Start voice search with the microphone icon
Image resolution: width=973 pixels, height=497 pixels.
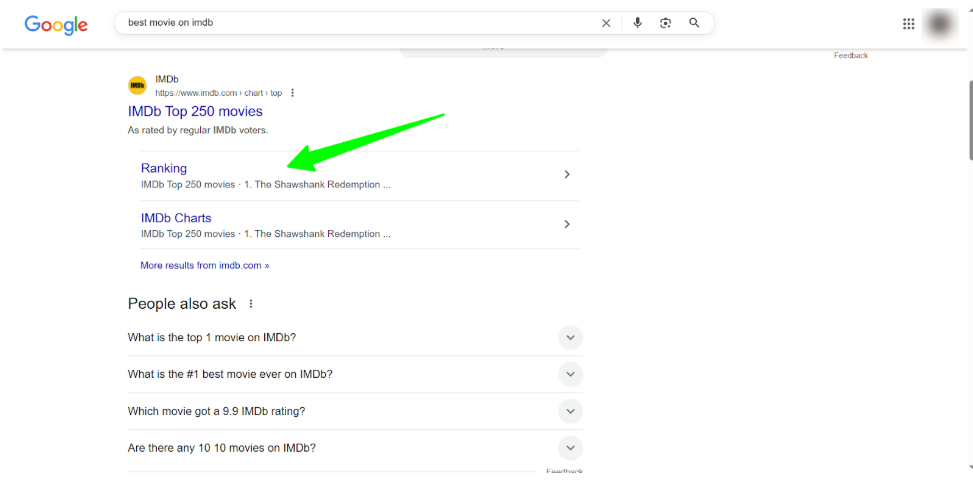click(637, 23)
